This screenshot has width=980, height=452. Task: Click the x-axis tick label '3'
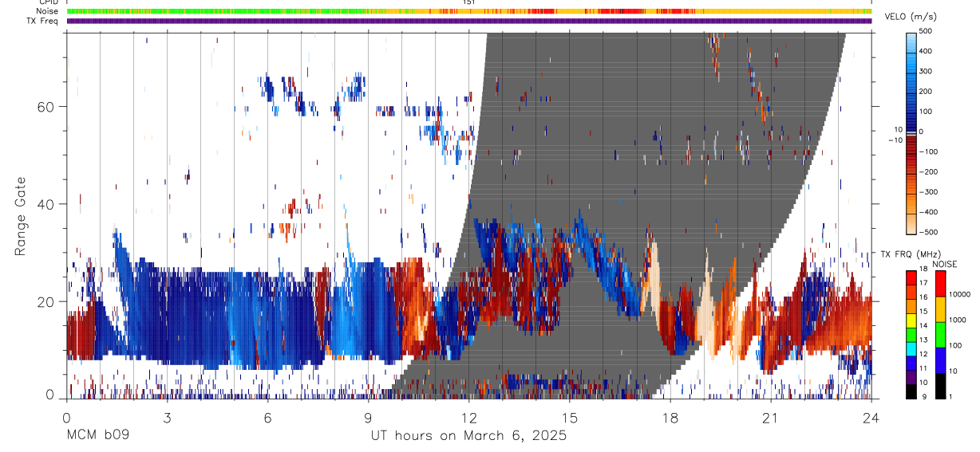coord(167,418)
